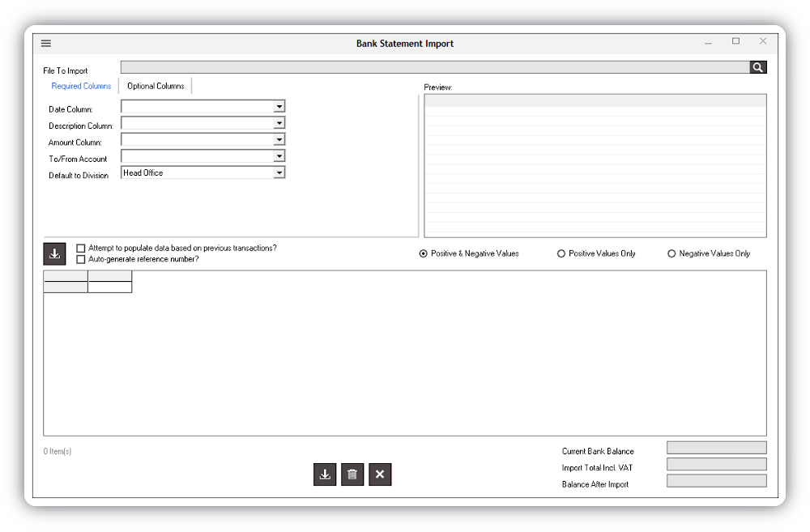Enable Attempt to populate data checkbox

80,249
